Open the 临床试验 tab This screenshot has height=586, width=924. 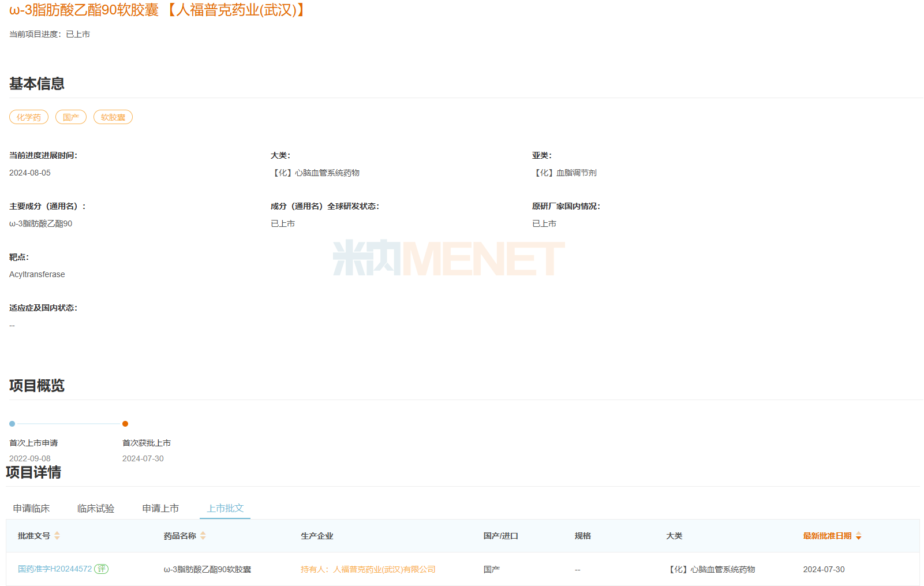tap(96, 508)
